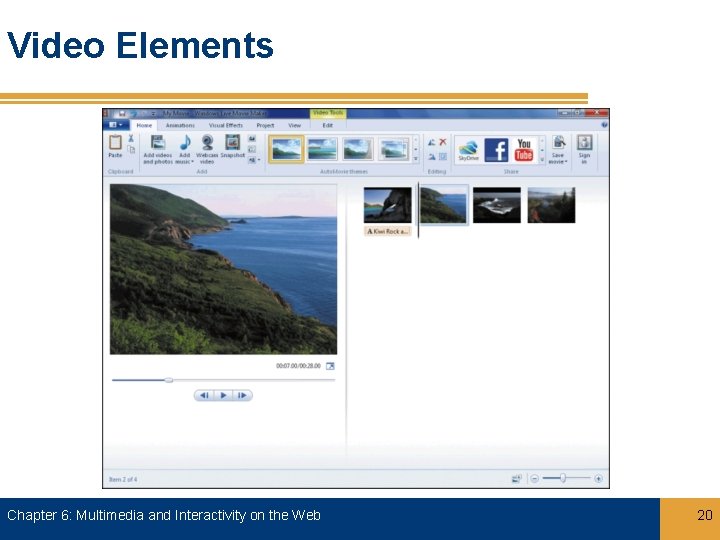Apply the first highlighted AutoMovie theme
The image size is (720, 540).
point(287,149)
